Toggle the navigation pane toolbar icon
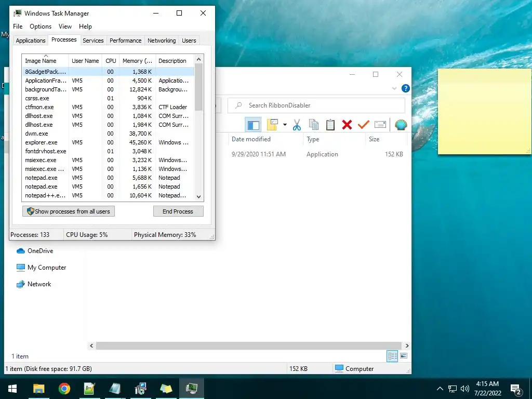Viewport: 532px width, 399px height. [253, 125]
